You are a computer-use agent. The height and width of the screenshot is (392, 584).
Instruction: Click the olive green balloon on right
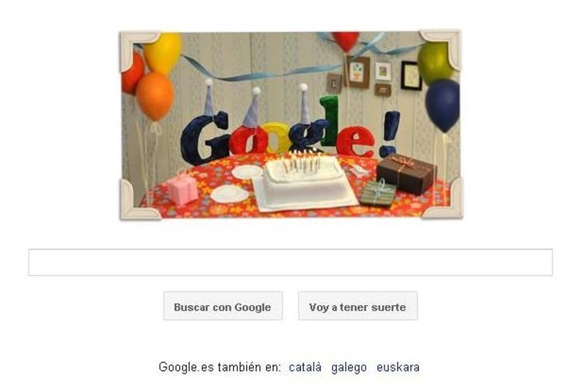435,63
